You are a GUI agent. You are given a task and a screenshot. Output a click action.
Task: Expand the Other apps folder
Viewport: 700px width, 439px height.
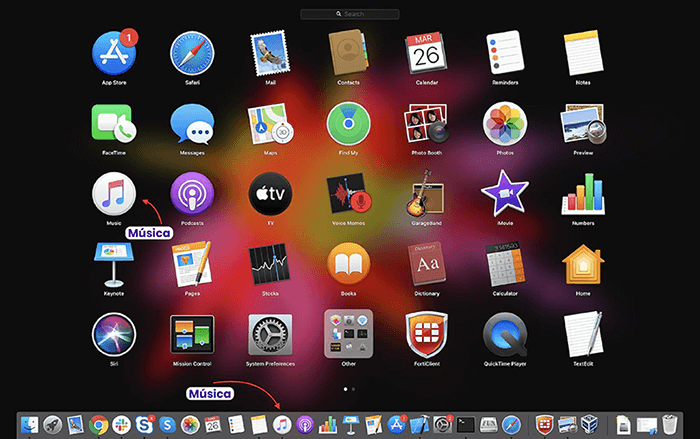pyautogui.click(x=349, y=334)
